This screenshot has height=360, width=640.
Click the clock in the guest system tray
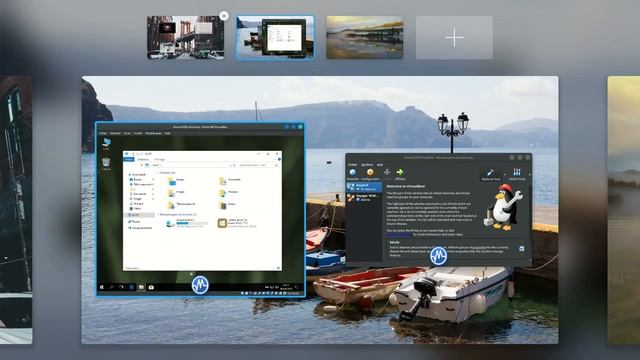(x=286, y=287)
